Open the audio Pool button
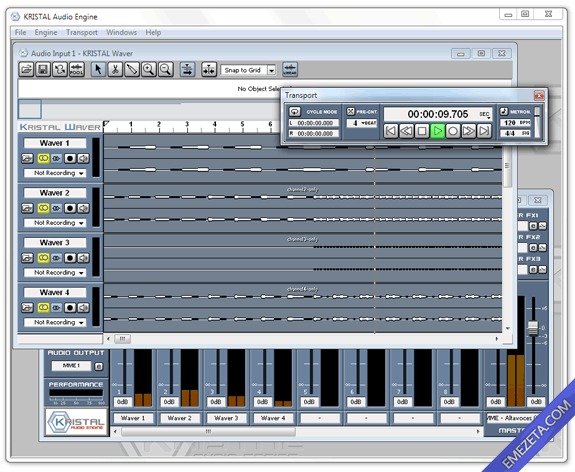The width and height of the screenshot is (575, 472). point(77,69)
